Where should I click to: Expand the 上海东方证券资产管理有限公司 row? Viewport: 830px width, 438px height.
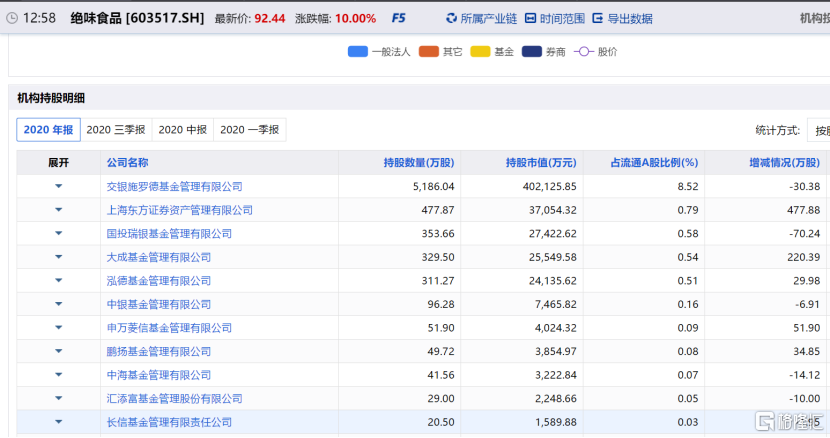coord(59,210)
